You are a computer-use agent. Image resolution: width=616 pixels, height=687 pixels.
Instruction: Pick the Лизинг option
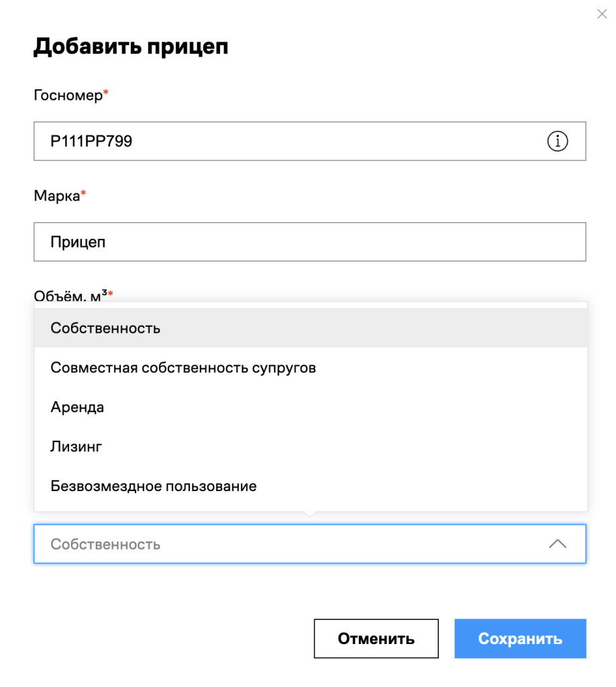pos(311,446)
